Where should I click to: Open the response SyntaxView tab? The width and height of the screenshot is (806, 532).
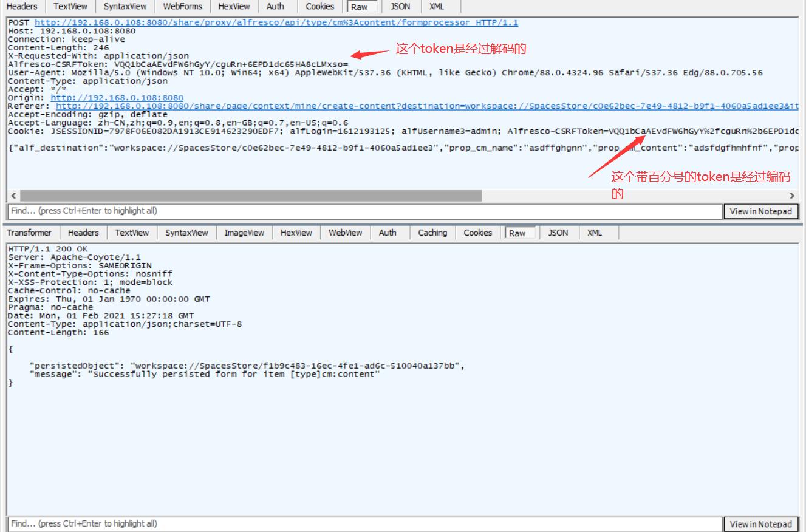point(186,233)
